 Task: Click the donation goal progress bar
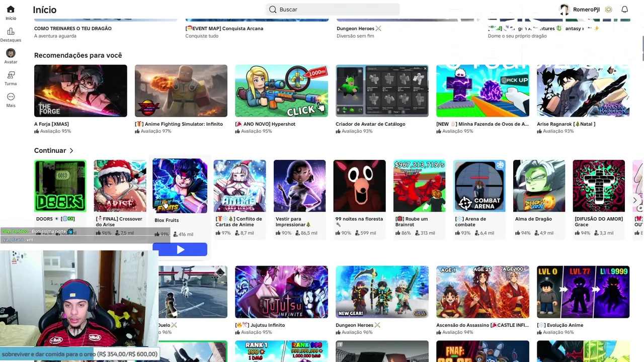[79, 354]
